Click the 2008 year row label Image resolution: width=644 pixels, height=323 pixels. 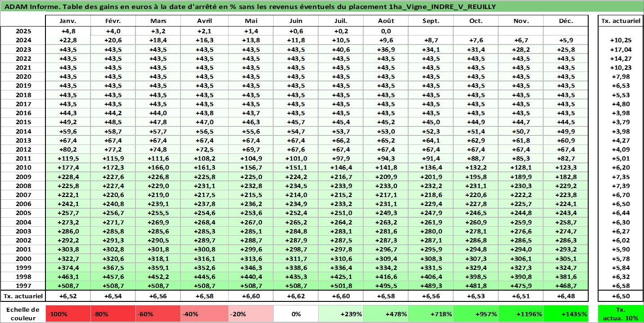[x=23, y=186]
